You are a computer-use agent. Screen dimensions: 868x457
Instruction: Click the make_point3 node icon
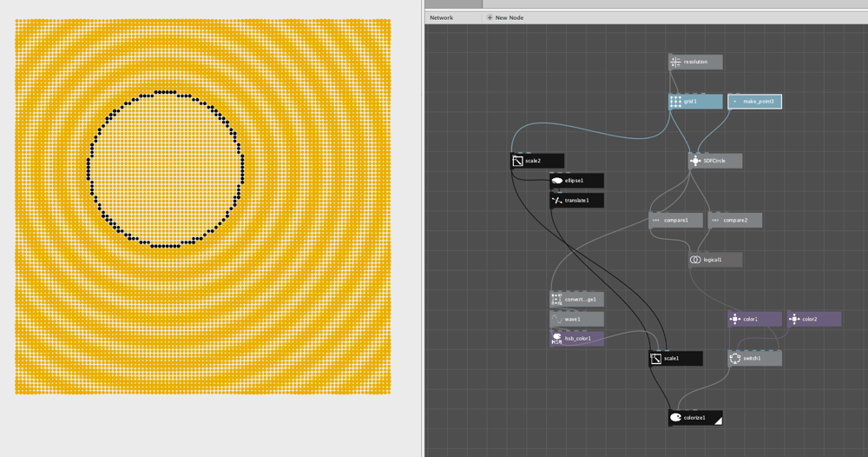tap(735, 102)
